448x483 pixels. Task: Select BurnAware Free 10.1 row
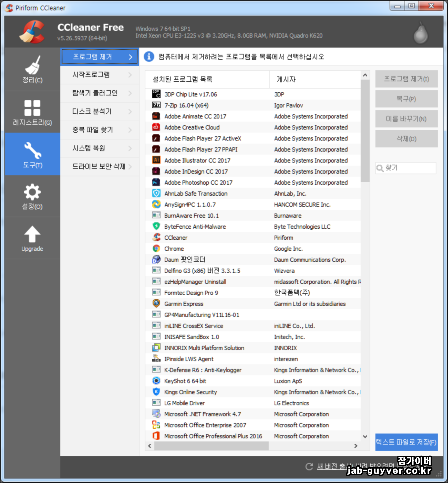(x=253, y=215)
